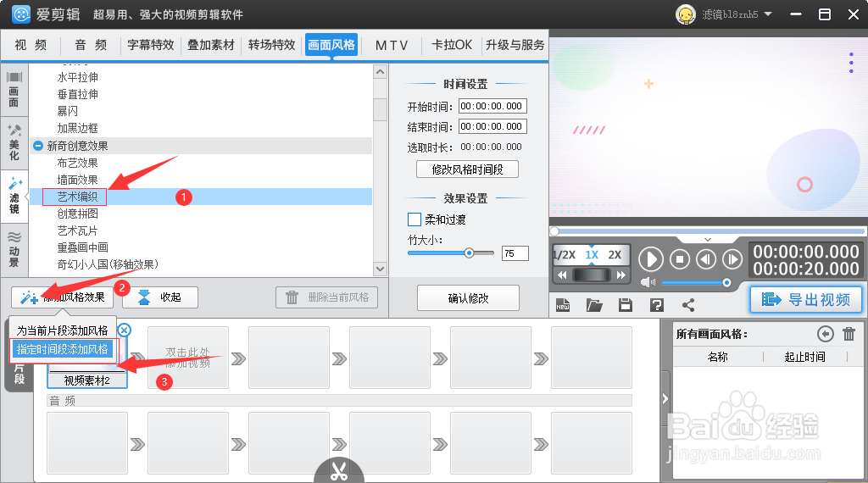The image size is (868, 483).
Task: Choose the 重叠画中画 style
Action: (x=82, y=248)
